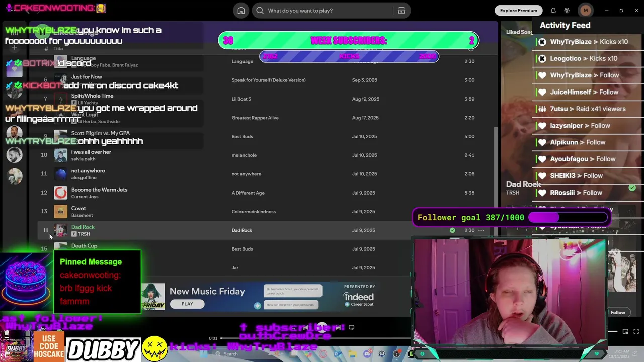Screen dimensions: 644x362
Task: Click the 5:35 duration in the Warm Jets row
Action: click(469, 193)
